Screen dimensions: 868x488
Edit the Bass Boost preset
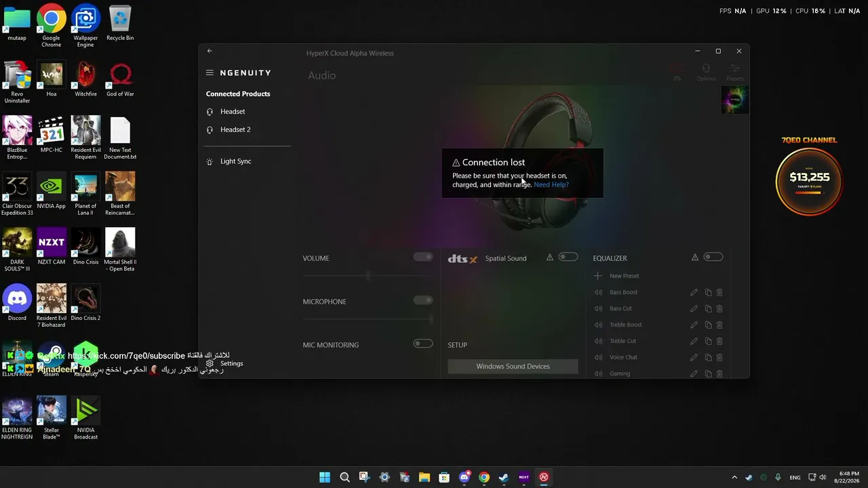[694, 292]
